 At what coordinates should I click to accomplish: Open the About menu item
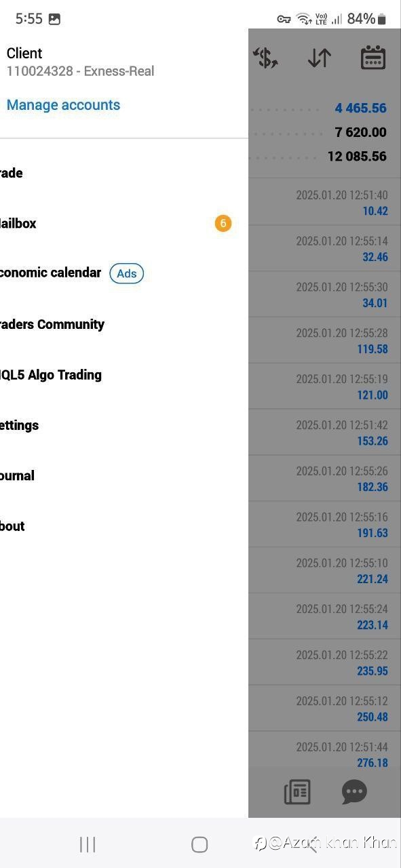click(124, 526)
